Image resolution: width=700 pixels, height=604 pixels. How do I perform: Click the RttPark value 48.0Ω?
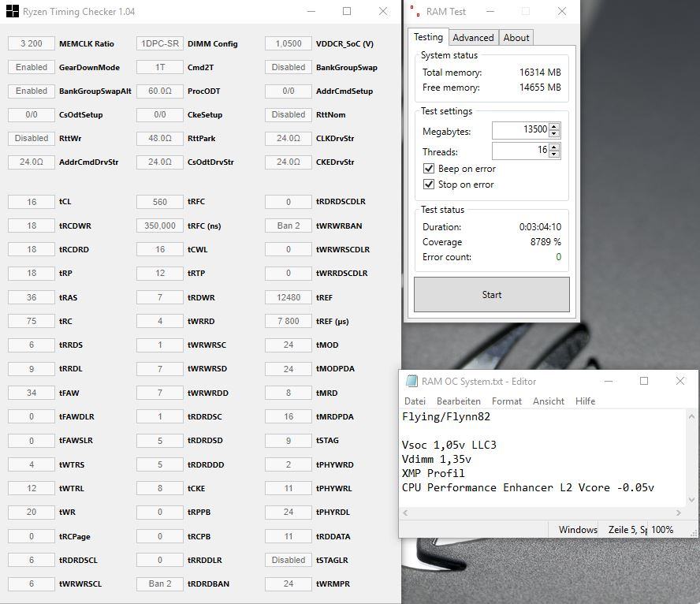coord(160,138)
